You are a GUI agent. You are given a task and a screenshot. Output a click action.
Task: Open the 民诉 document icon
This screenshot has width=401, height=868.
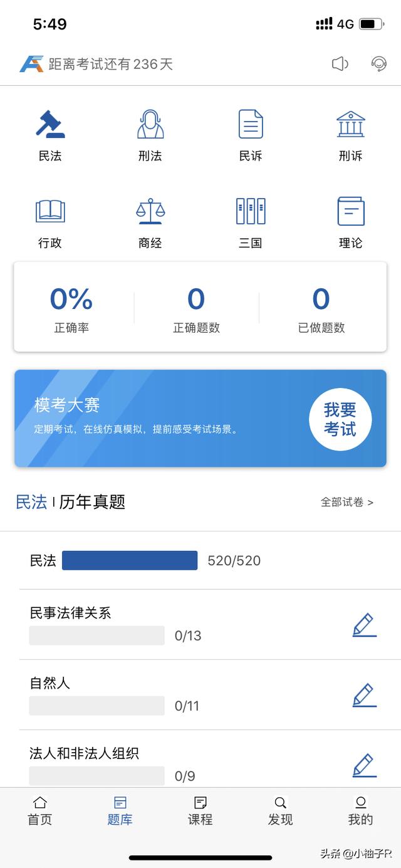coord(251,125)
